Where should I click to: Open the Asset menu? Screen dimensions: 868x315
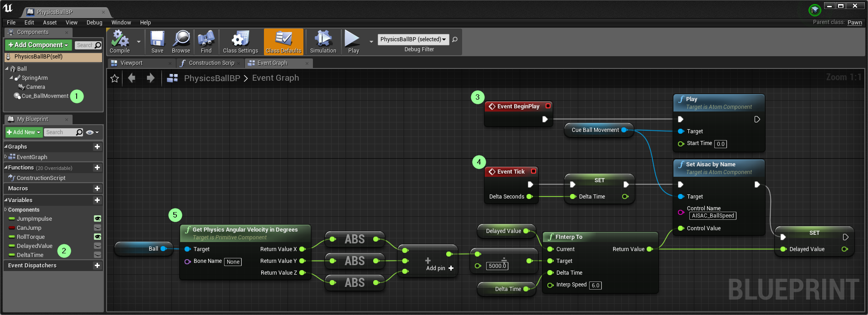point(50,23)
